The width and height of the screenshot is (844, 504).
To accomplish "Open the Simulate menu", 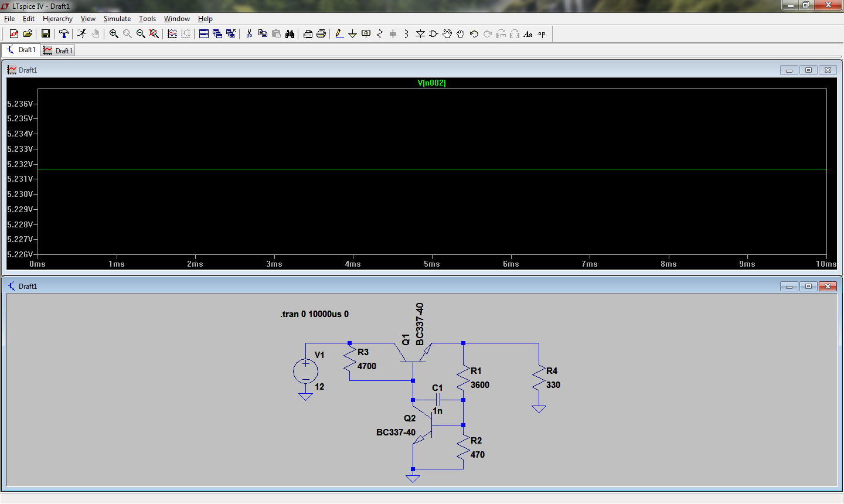I will [x=117, y=19].
